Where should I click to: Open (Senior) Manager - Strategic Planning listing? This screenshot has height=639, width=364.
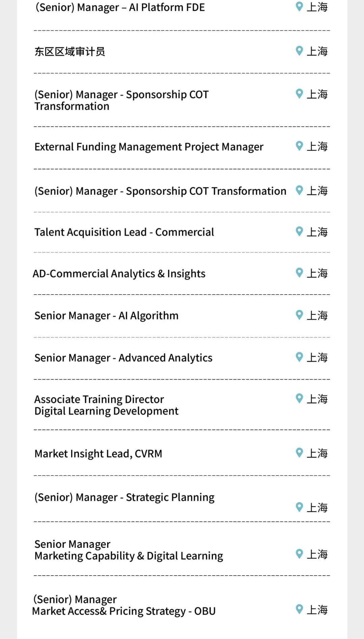coord(124,498)
